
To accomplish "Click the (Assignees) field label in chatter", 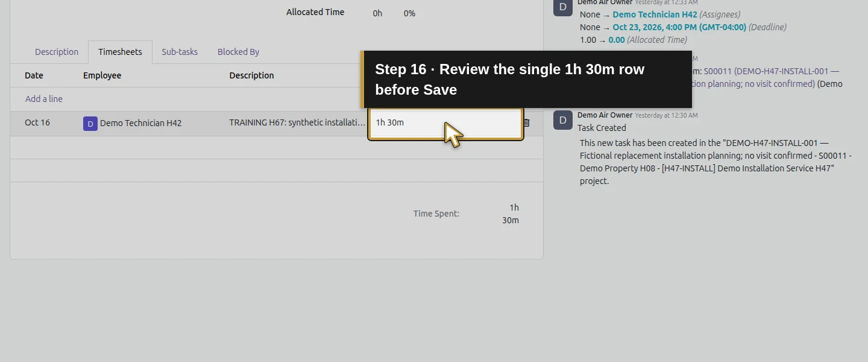I will 720,14.
